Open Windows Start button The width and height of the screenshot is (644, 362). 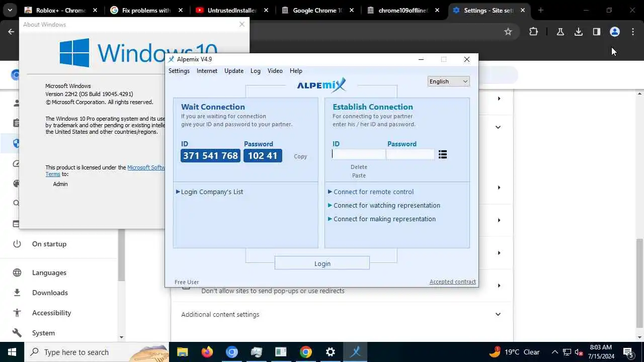pos(12,352)
